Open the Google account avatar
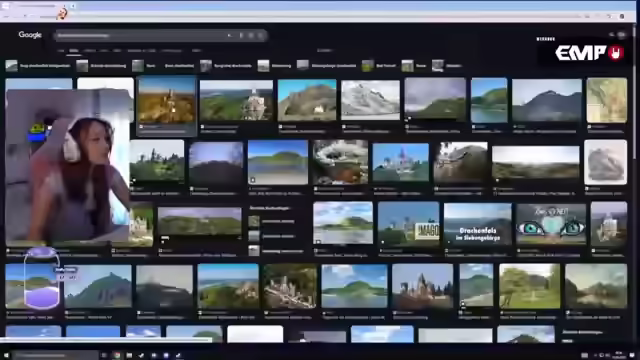The height and width of the screenshot is (360, 640). coord(622,35)
